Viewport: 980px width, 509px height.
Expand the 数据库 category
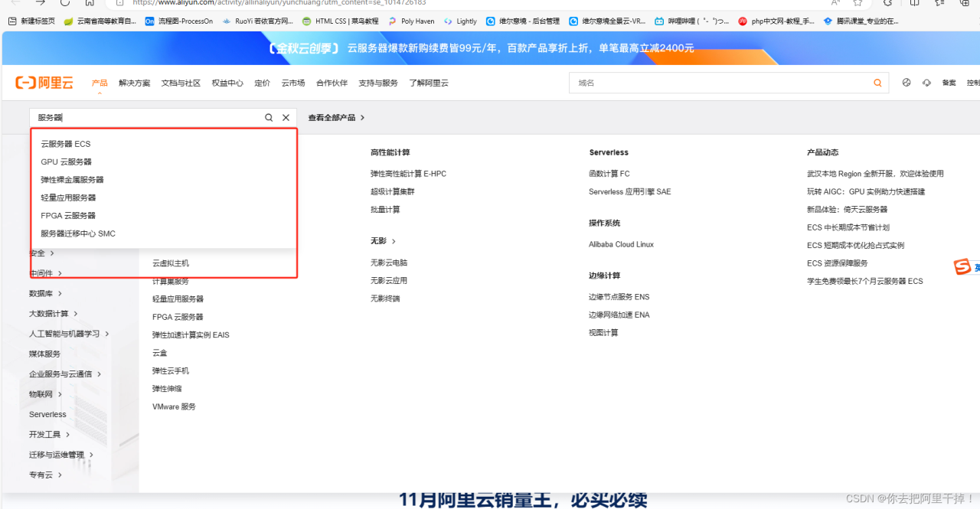click(x=46, y=293)
